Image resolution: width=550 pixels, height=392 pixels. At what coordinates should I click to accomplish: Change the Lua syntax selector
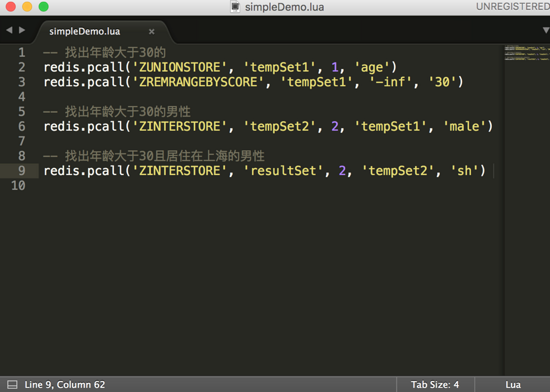[x=513, y=385]
